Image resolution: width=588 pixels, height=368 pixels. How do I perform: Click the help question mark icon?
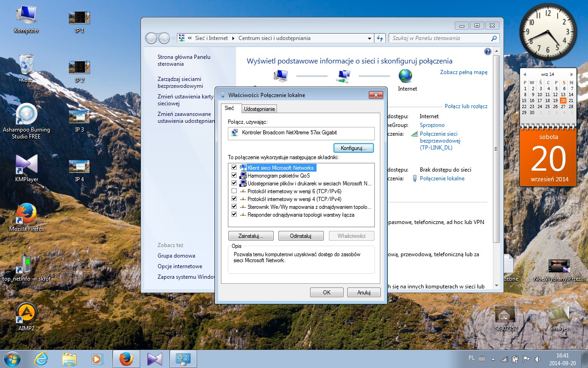point(488,52)
